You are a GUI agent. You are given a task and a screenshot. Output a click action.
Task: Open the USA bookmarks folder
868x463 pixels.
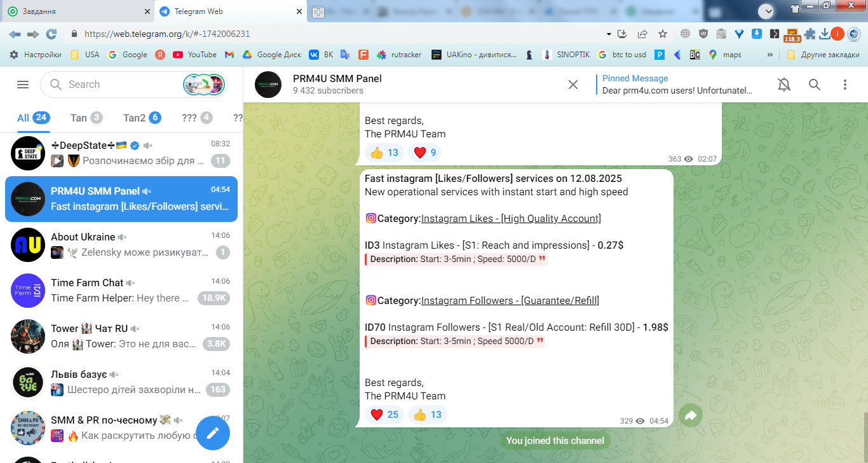pyautogui.click(x=85, y=55)
